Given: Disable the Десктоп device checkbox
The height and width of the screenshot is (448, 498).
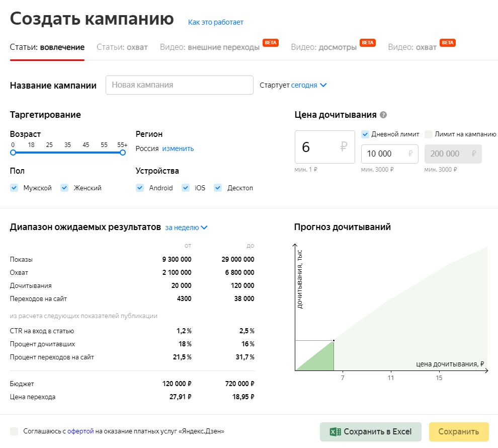Looking at the screenshot, I should pos(217,188).
